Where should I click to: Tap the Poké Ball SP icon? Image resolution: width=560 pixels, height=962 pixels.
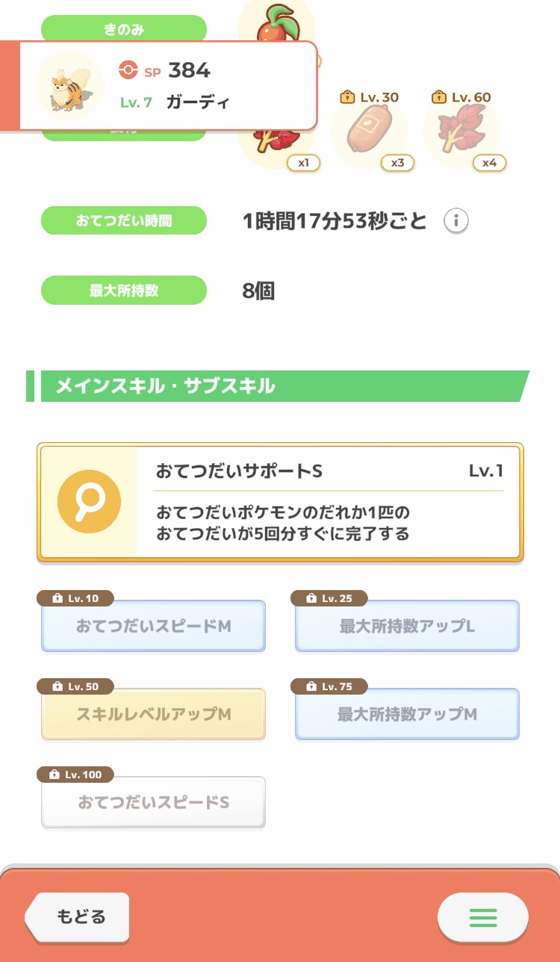tap(128, 70)
